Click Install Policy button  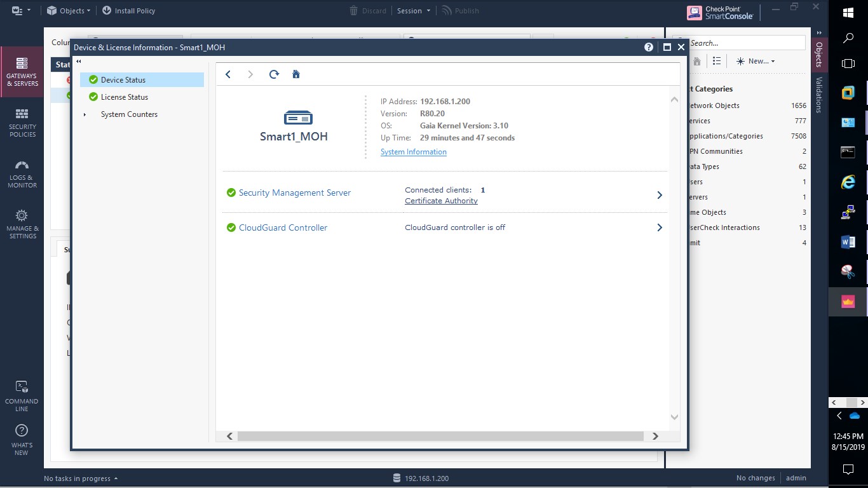pos(128,11)
